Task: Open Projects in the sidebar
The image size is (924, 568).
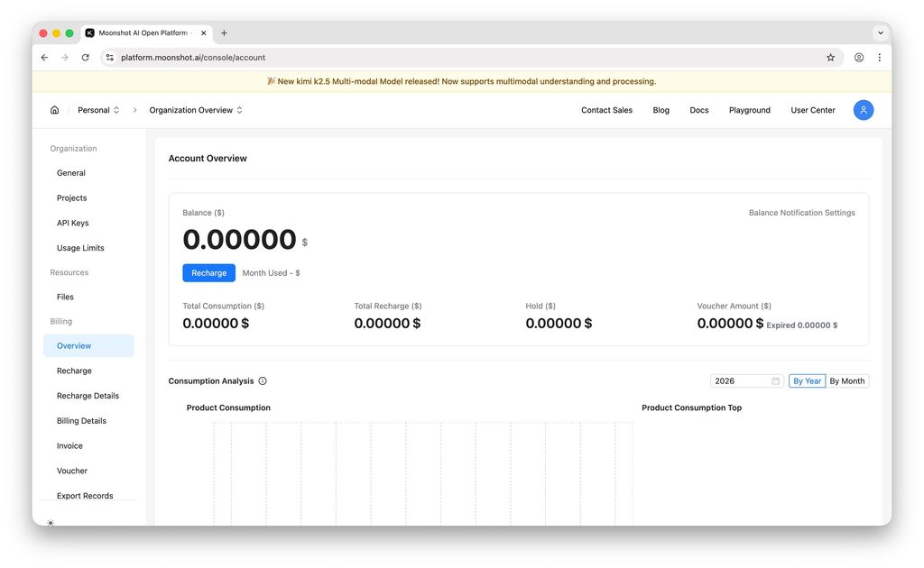Action: point(88,197)
